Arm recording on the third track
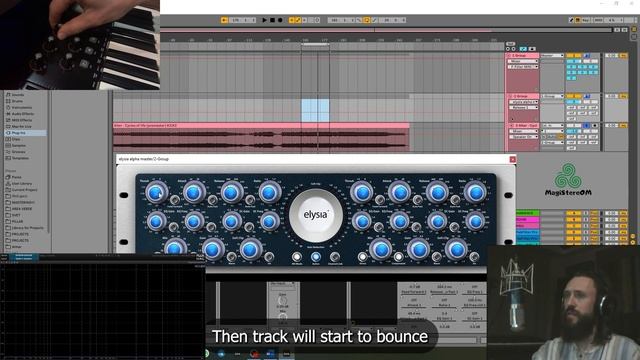Image resolution: width=640 pixels, height=360 pixels. 594,126
